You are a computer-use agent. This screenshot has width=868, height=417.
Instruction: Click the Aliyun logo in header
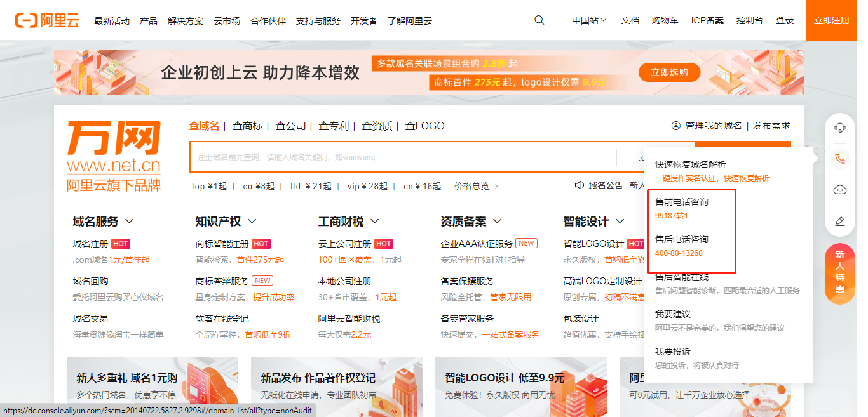pyautogui.click(x=47, y=20)
